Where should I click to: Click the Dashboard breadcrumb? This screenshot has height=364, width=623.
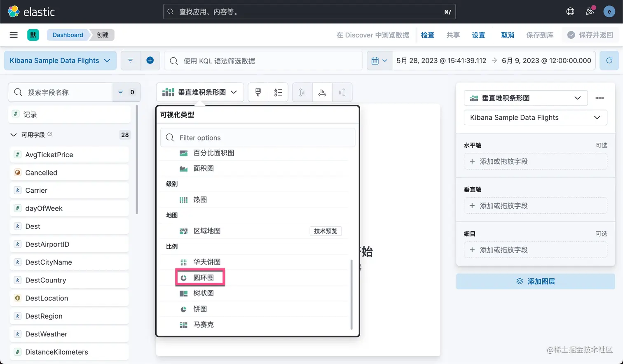68,35
